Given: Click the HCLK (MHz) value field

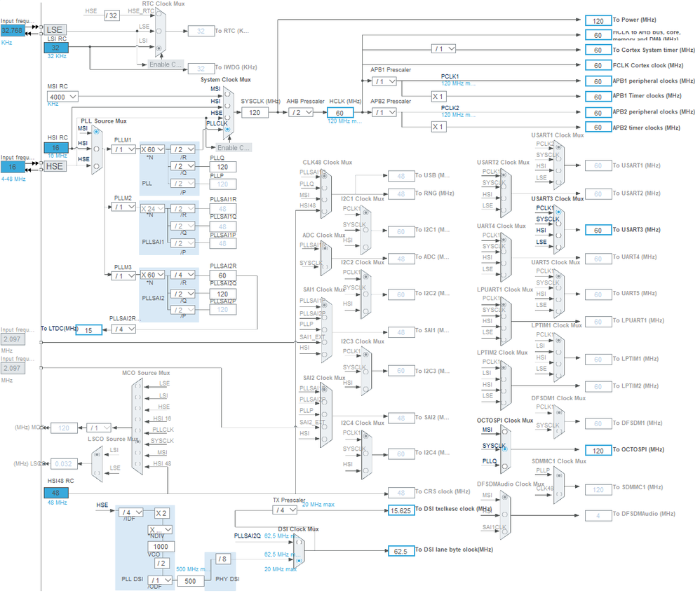Looking at the screenshot, I should 340,113.
